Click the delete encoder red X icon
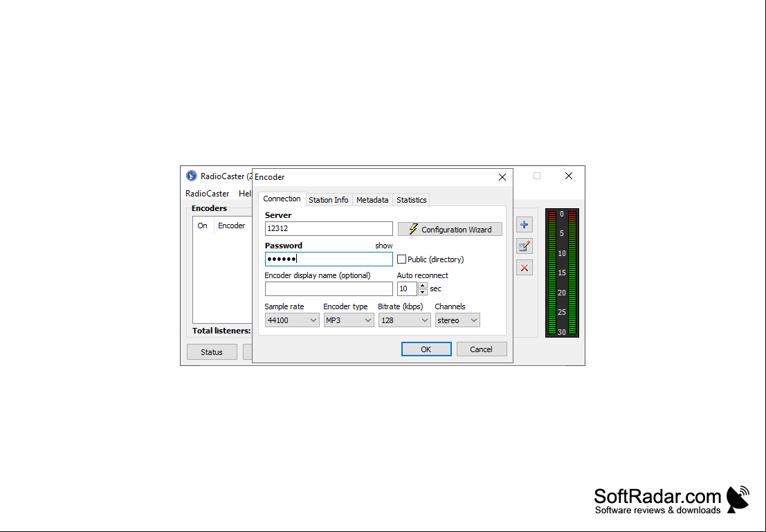This screenshot has height=532, width=766. (x=525, y=268)
